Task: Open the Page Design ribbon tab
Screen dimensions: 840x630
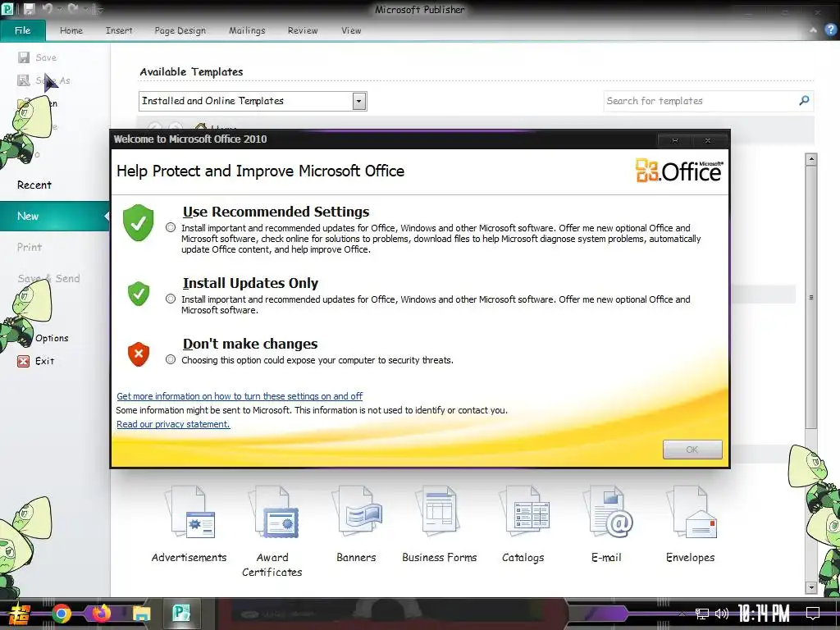Action: tap(180, 30)
